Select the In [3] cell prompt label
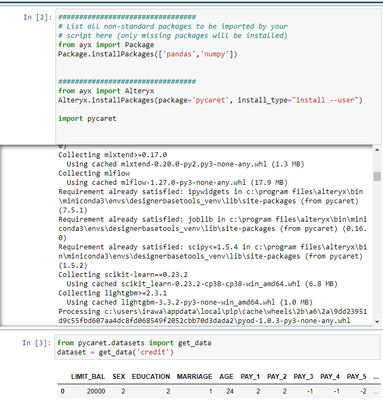The height and width of the screenshot is (400, 383). [x=37, y=343]
